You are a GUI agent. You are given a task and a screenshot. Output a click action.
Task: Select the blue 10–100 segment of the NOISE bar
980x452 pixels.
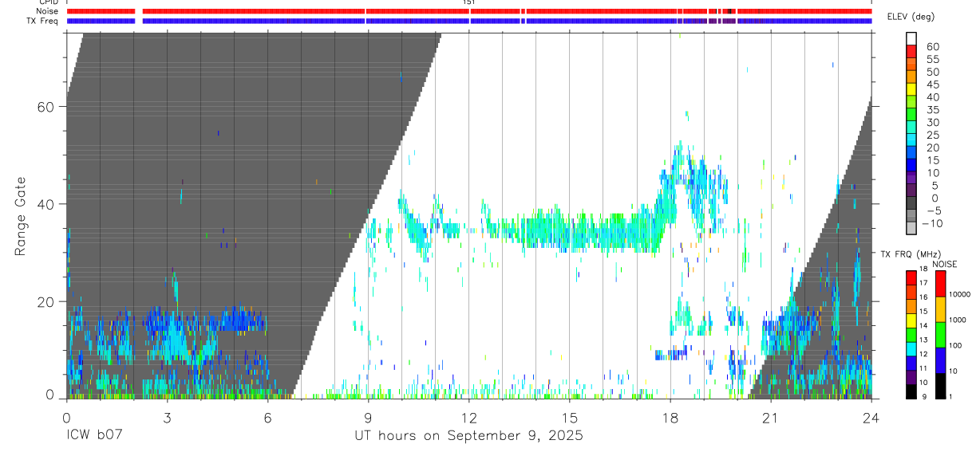tap(941, 360)
